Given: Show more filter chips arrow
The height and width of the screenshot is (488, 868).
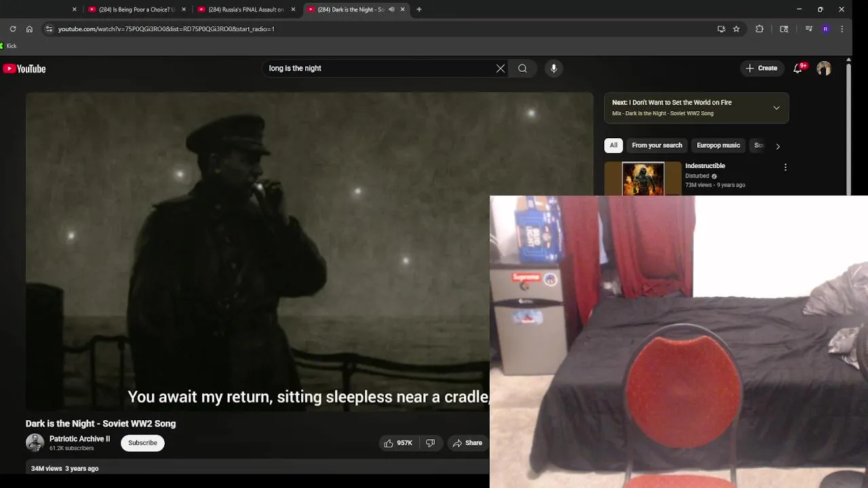Looking at the screenshot, I should pos(778,146).
